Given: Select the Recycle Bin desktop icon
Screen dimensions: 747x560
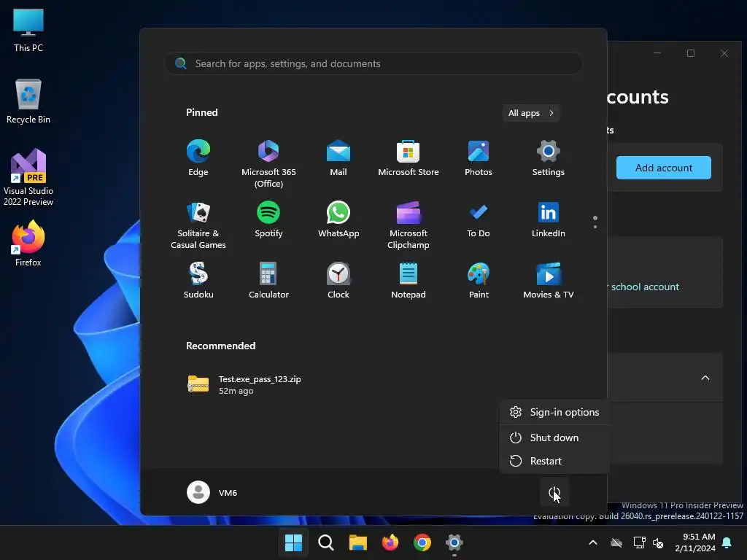Looking at the screenshot, I should tap(28, 101).
